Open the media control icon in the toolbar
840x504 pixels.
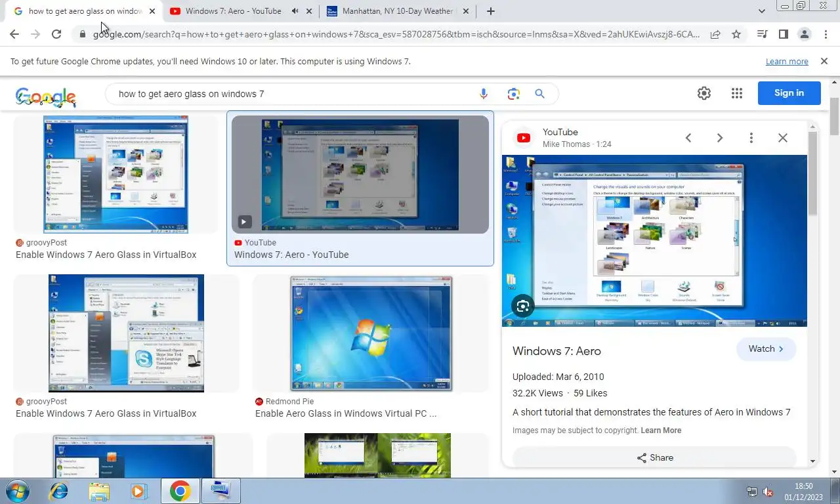point(762,34)
